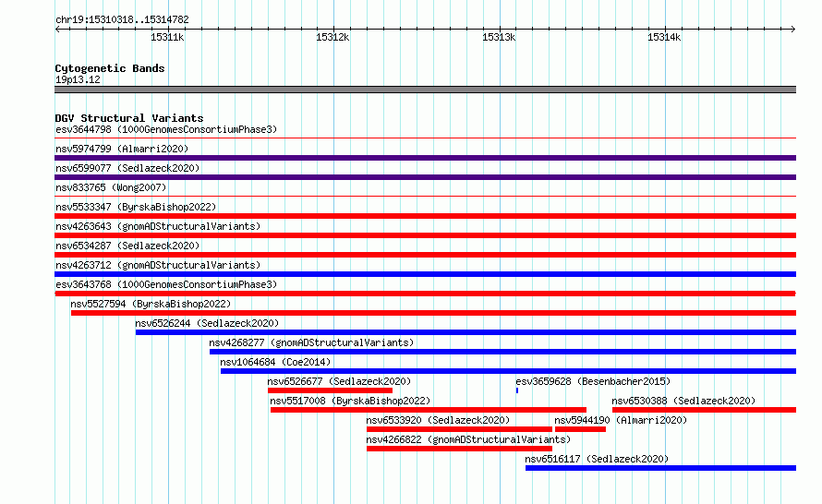The width and height of the screenshot is (822, 504).
Task: Select the Cytogenetic Bands track title
Action: point(110,68)
